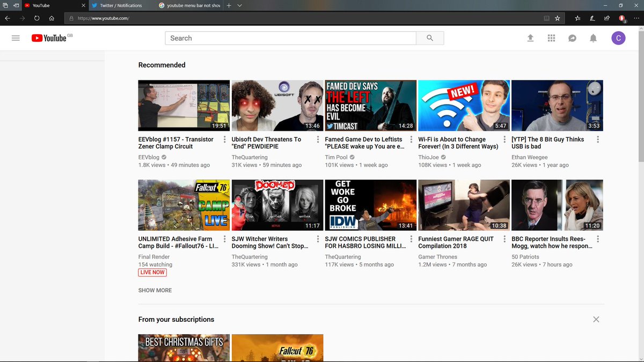Open Famed Game Dev to Leftists title
The height and width of the screenshot is (362, 644).
coord(364,143)
